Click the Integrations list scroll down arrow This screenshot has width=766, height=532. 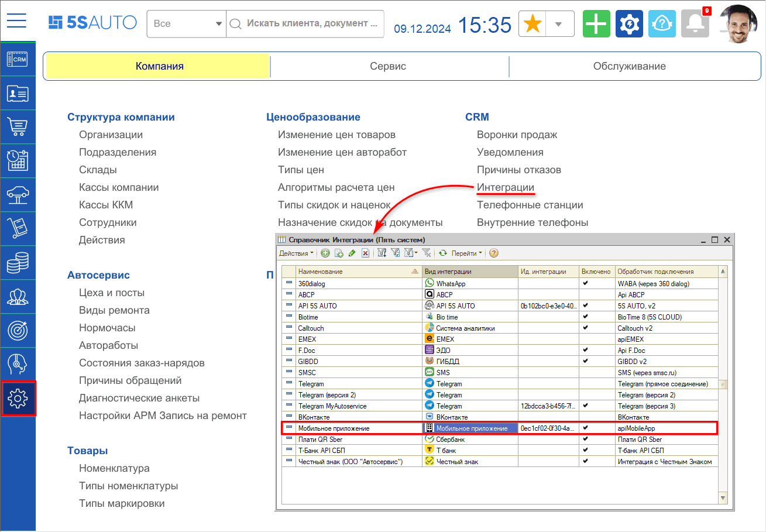tap(723, 498)
